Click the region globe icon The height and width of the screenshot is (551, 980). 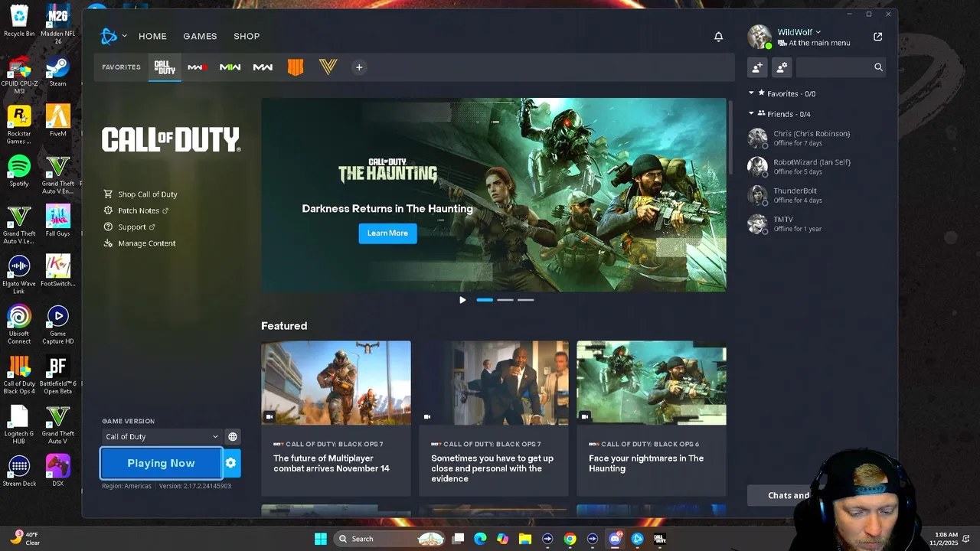(233, 436)
